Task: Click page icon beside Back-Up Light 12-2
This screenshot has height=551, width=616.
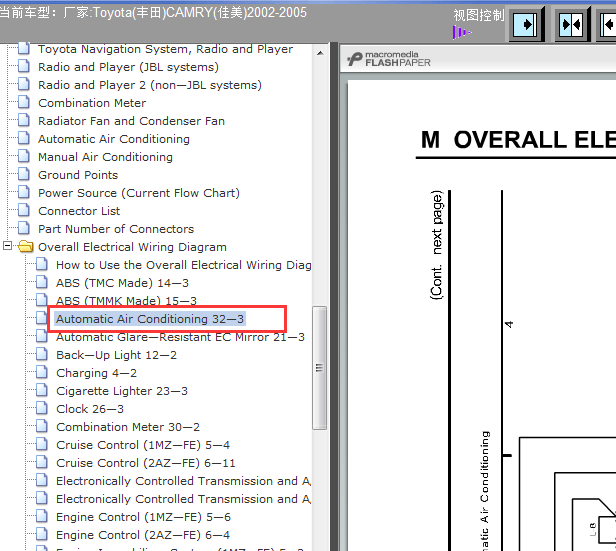Action: click(42, 354)
